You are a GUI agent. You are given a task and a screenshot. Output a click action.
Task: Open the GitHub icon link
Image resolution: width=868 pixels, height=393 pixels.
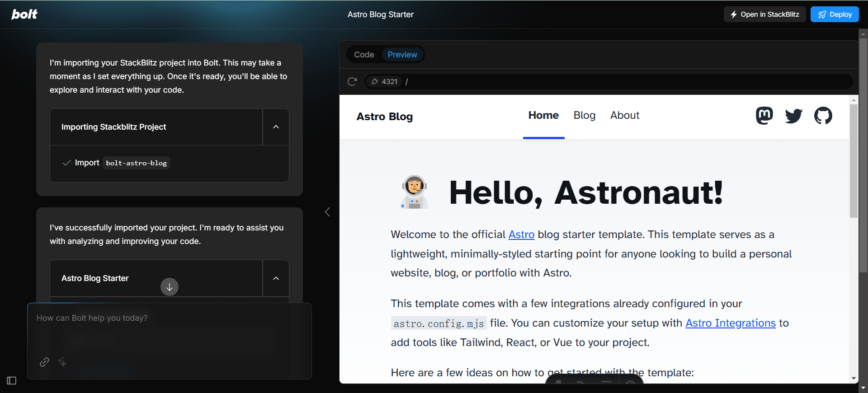click(x=823, y=116)
